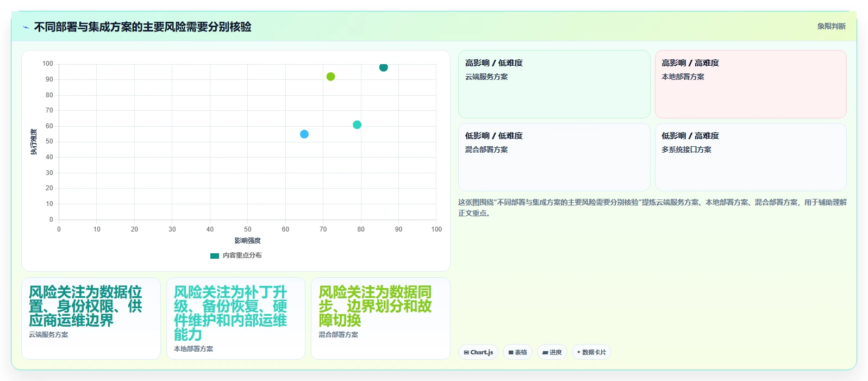Open the 高影响 / 高难度 quadrant card

751,84
